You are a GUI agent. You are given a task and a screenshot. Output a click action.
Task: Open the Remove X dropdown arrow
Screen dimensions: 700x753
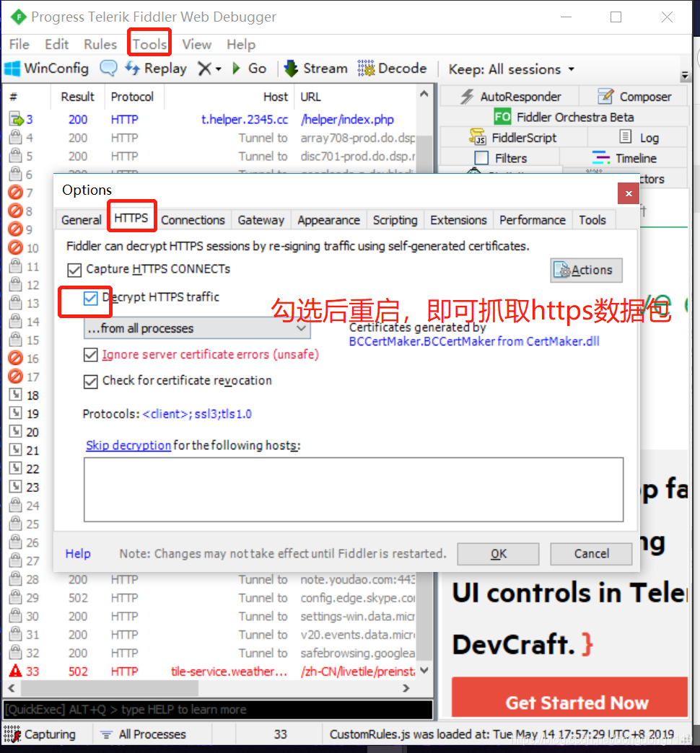[x=219, y=69]
